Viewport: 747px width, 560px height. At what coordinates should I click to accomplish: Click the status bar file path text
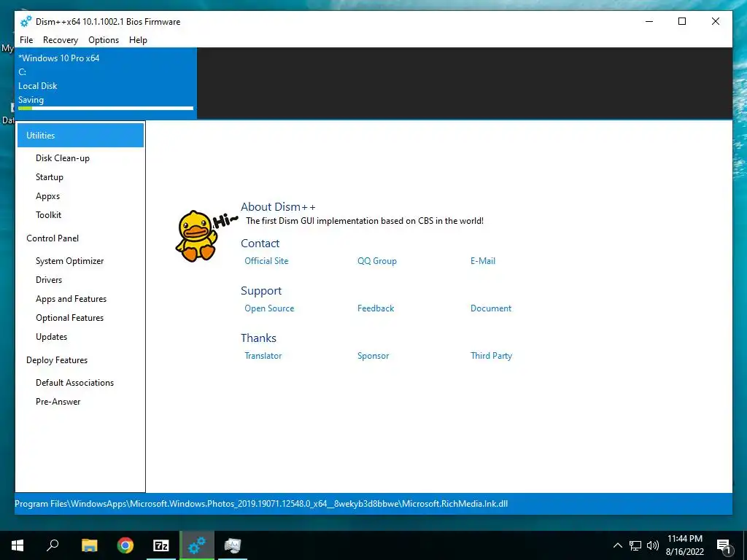pyautogui.click(x=261, y=504)
